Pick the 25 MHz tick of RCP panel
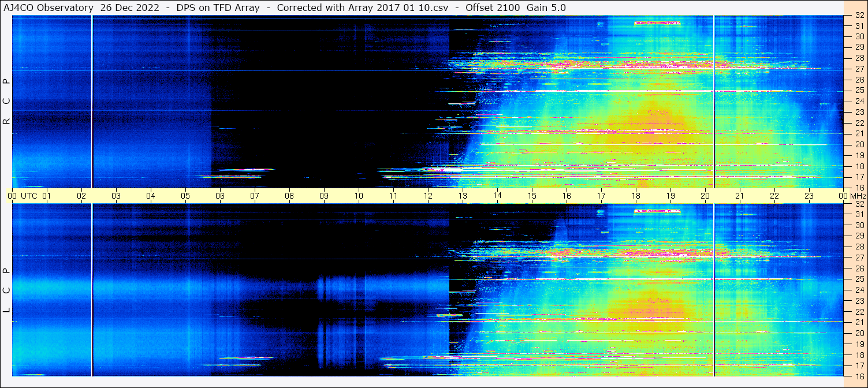This screenshot has width=868, height=388. click(859, 90)
